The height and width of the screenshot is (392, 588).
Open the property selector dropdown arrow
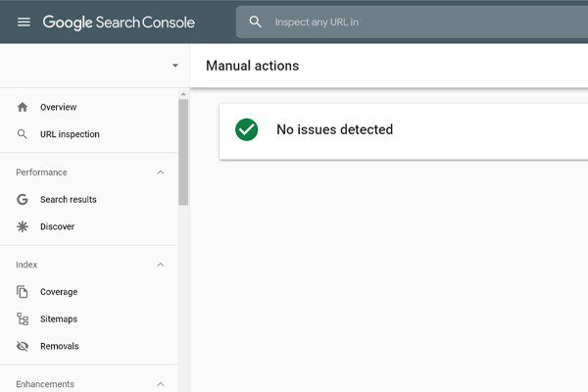(x=175, y=66)
